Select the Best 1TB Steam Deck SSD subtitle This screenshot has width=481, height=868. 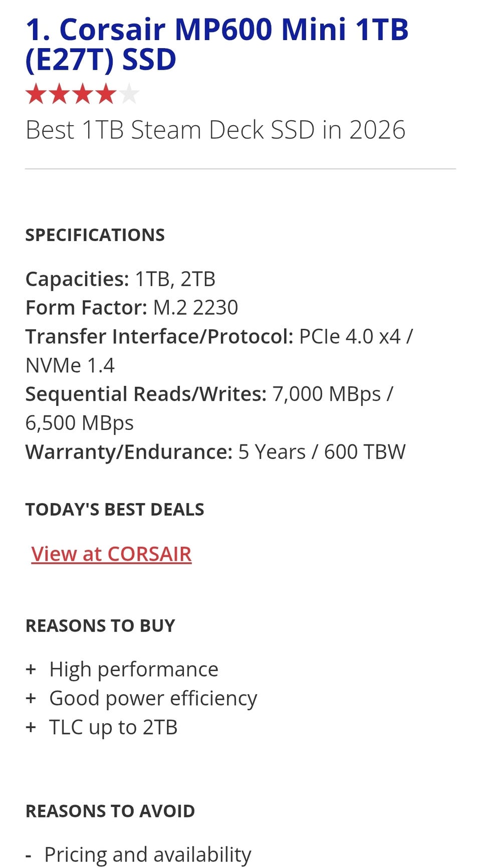(x=215, y=130)
